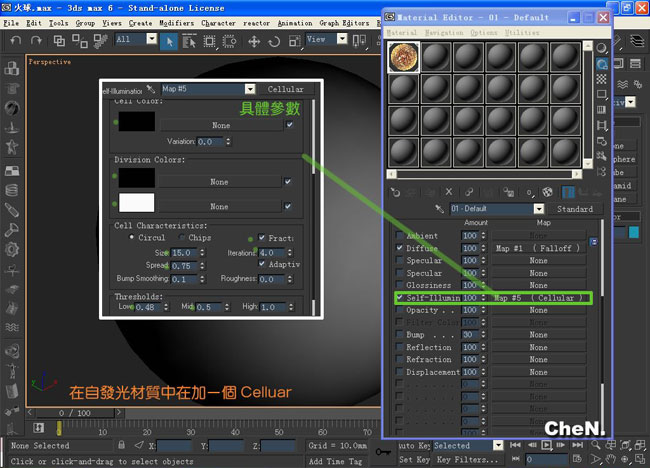Open the Selected key filter dropdown
650x468 pixels.
pyautogui.click(x=498, y=446)
